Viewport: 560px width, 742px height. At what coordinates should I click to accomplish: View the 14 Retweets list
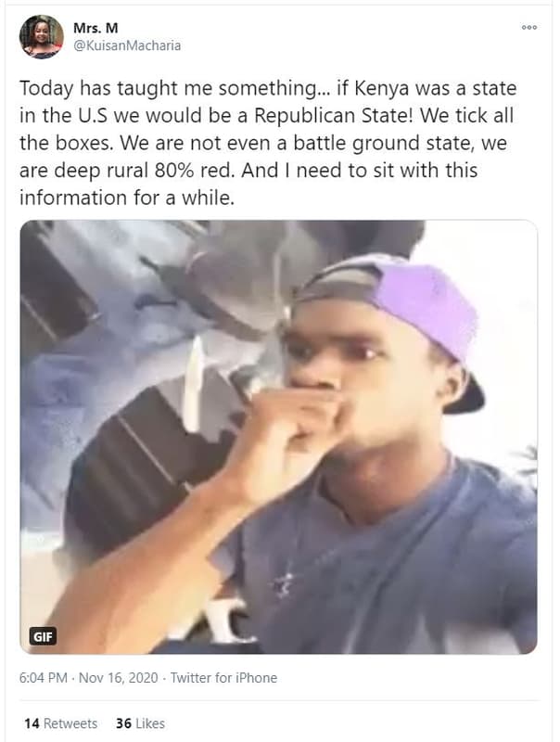[x=60, y=723]
